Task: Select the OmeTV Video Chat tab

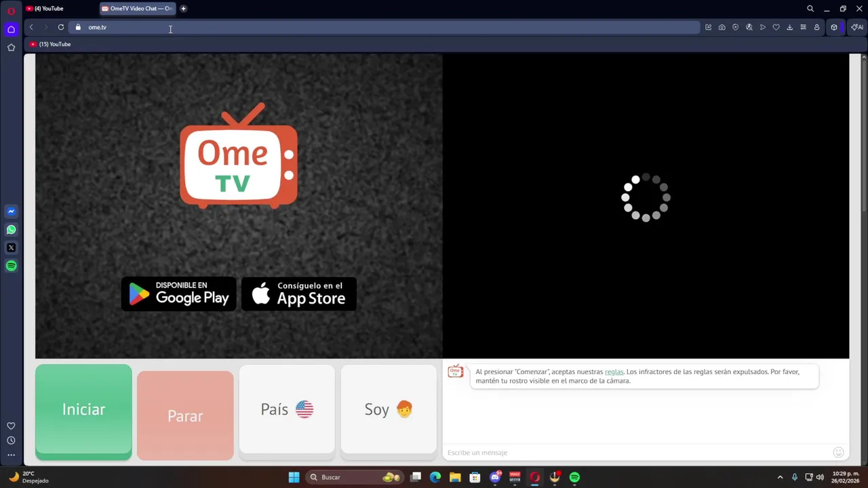Action: [x=137, y=9]
